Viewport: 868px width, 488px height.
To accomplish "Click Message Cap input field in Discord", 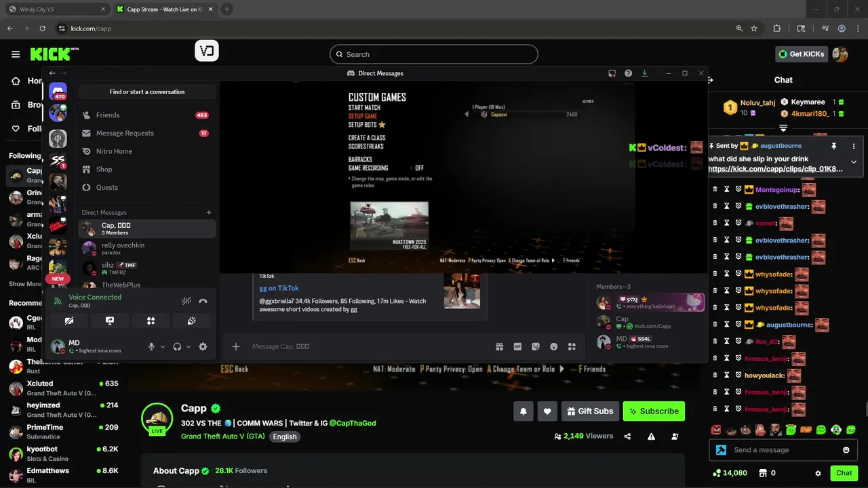I will click(370, 346).
